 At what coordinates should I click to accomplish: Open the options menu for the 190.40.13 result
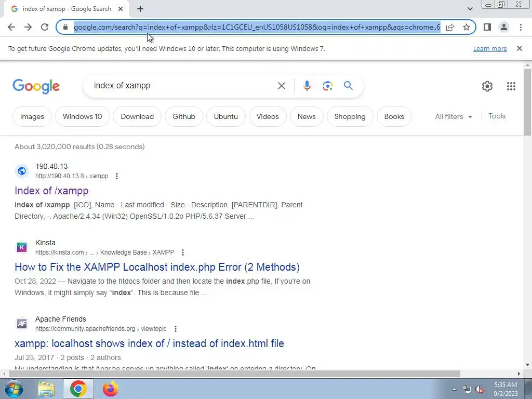pos(117,176)
